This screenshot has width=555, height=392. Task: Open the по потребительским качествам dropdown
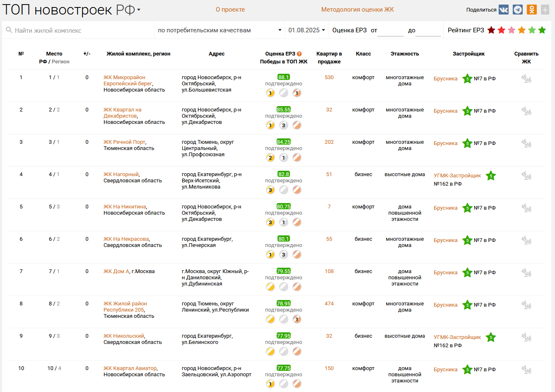pos(220,30)
